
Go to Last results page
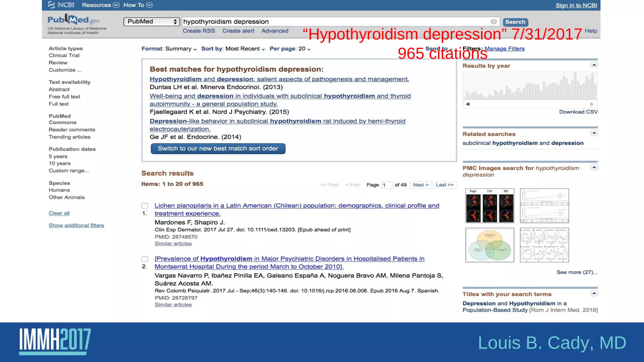point(445,185)
